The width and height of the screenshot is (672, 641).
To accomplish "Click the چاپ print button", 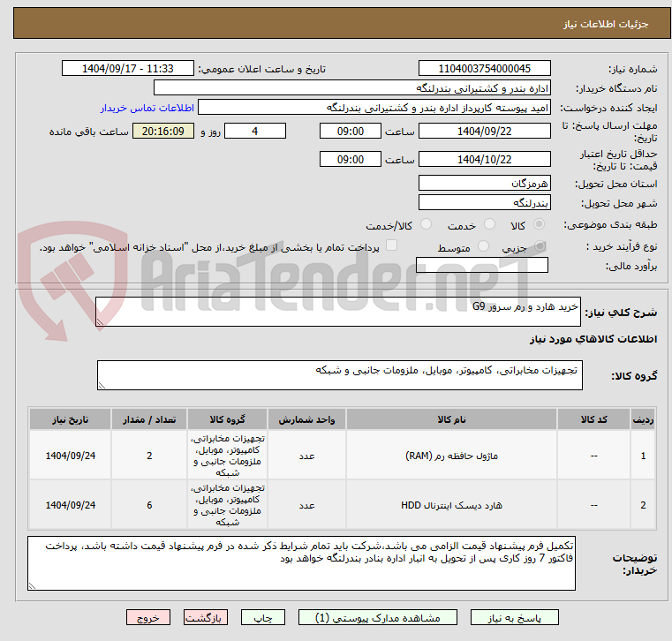I will [x=263, y=617].
